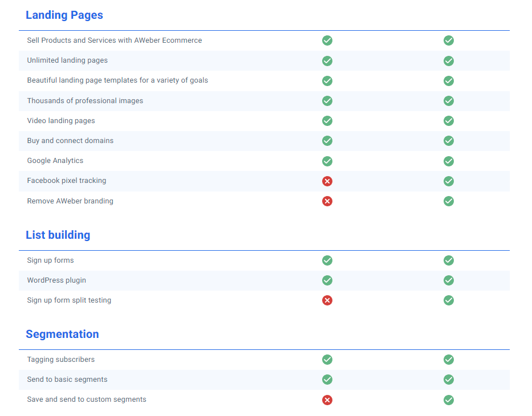Select the 'Sign up forms' feature text
Image resolution: width=532 pixels, height=416 pixels.
click(x=50, y=260)
